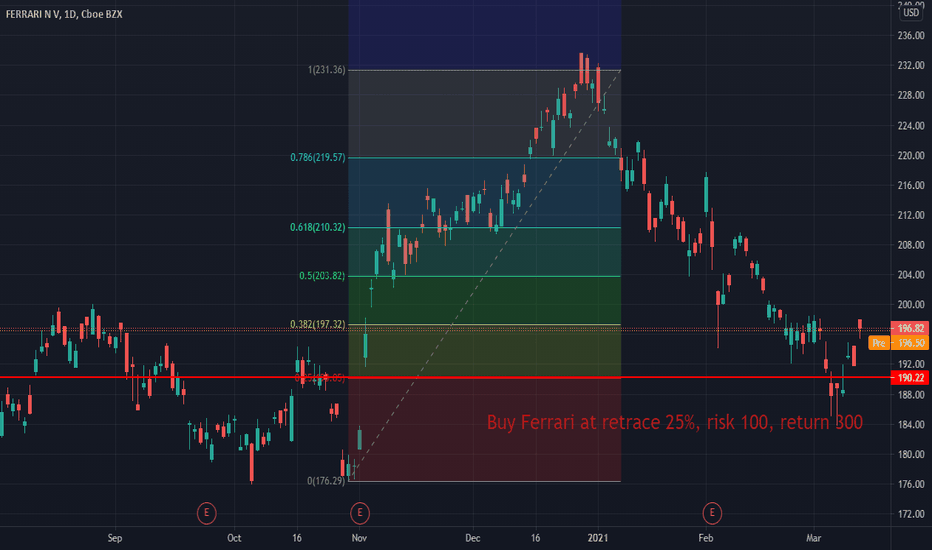Click the earnings E marker at February

(x=712, y=513)
